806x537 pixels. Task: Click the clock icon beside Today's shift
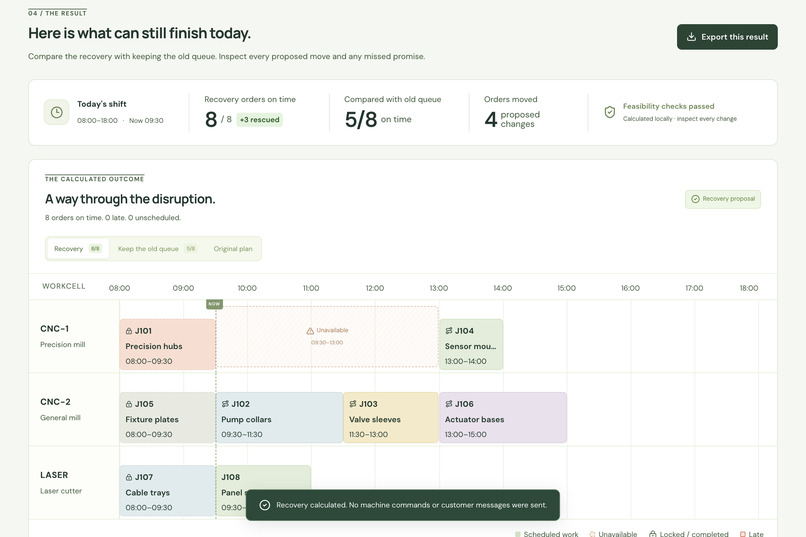coord(57,112)
